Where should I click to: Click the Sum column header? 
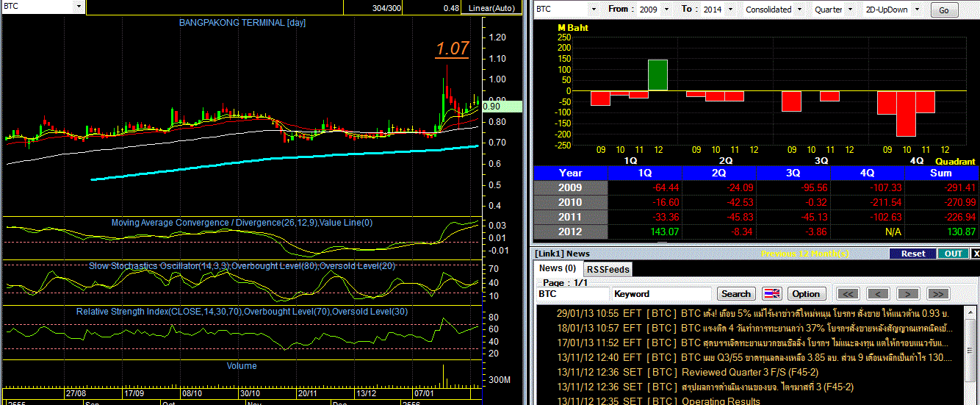[x=941, y=173]
